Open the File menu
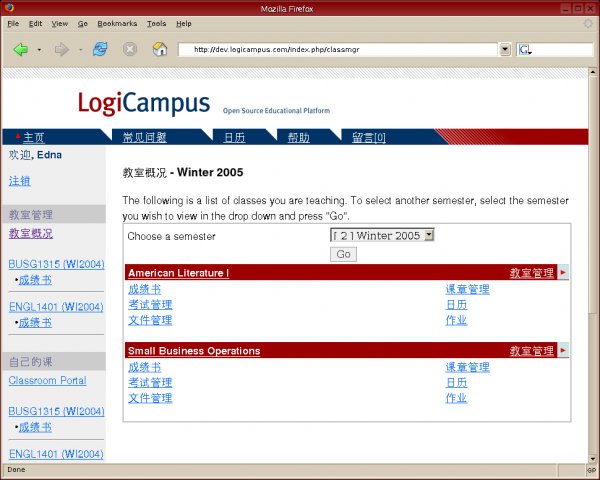Viewport: 600px width, 480px height. point(13,24)
